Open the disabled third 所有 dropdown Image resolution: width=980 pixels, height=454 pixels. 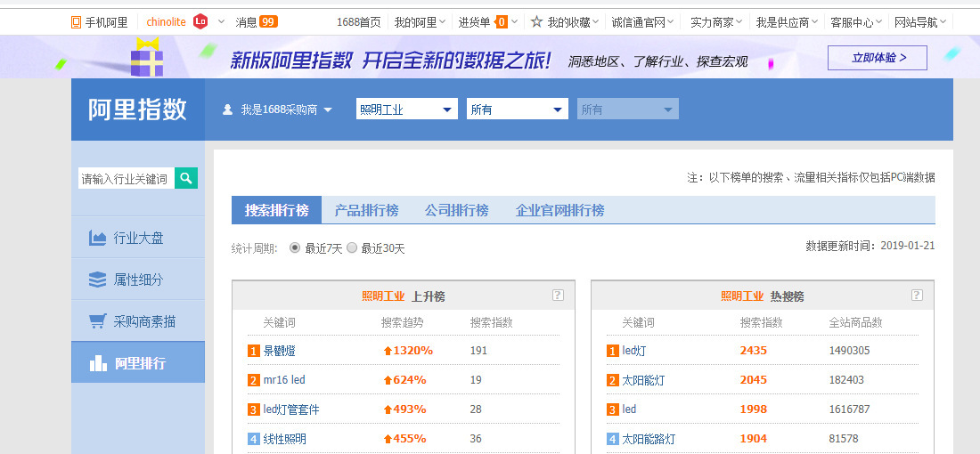(x=627, y=109)
